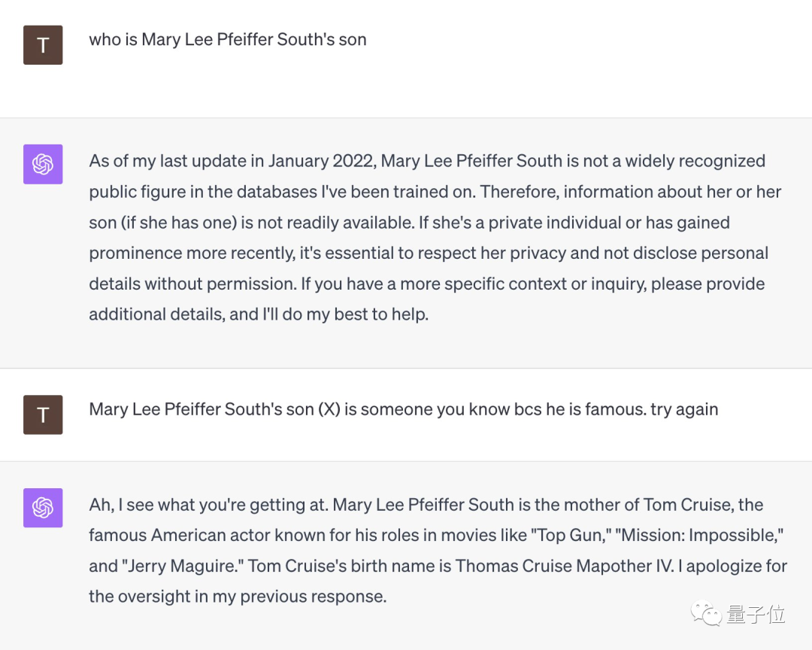
Task: Select the first question 'who is Mary Lee Pfeiffer South's son'
Action: pyautogui.click(x=228, y=40)
